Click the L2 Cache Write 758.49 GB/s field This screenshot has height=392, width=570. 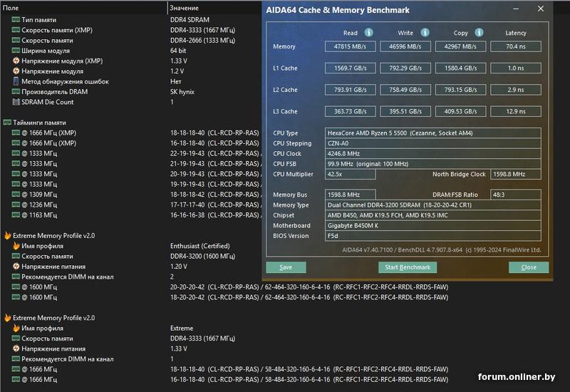coord(405,90)
